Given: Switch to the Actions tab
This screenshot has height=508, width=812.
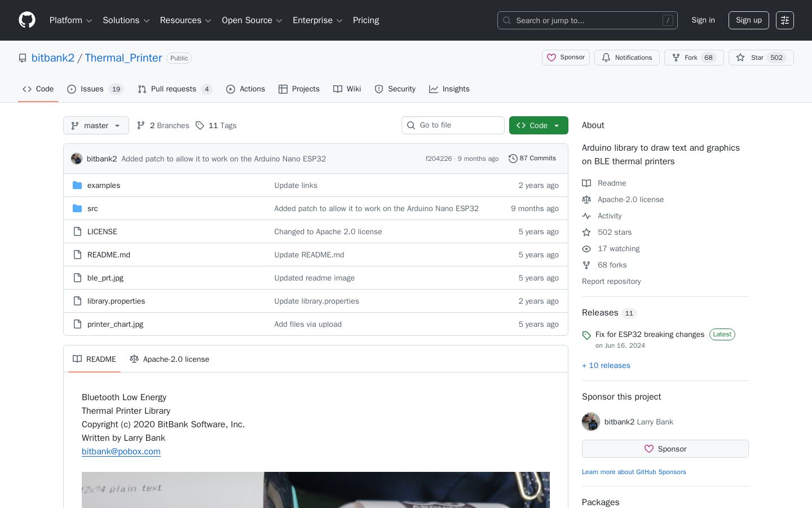Looking at the screenshot, I should (245, 89).
